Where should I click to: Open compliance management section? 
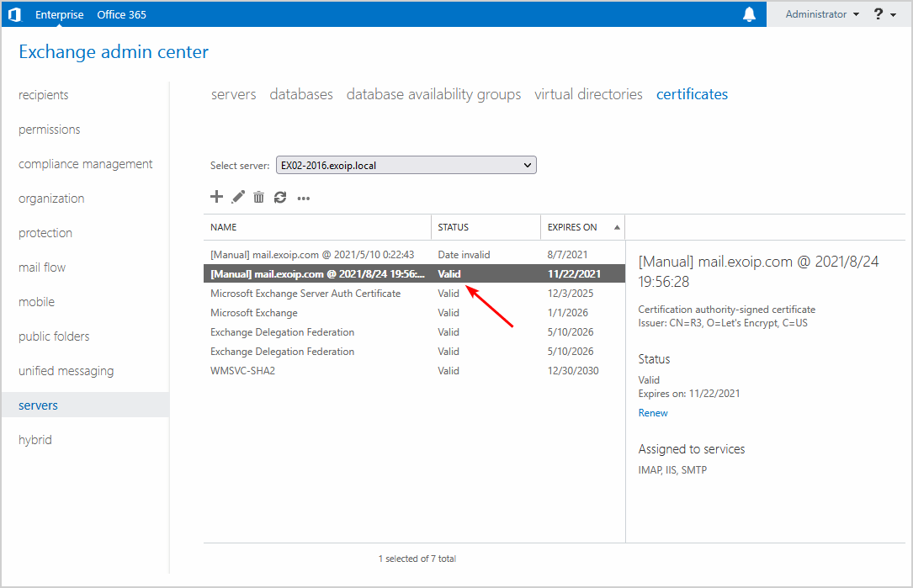[86, 164]
